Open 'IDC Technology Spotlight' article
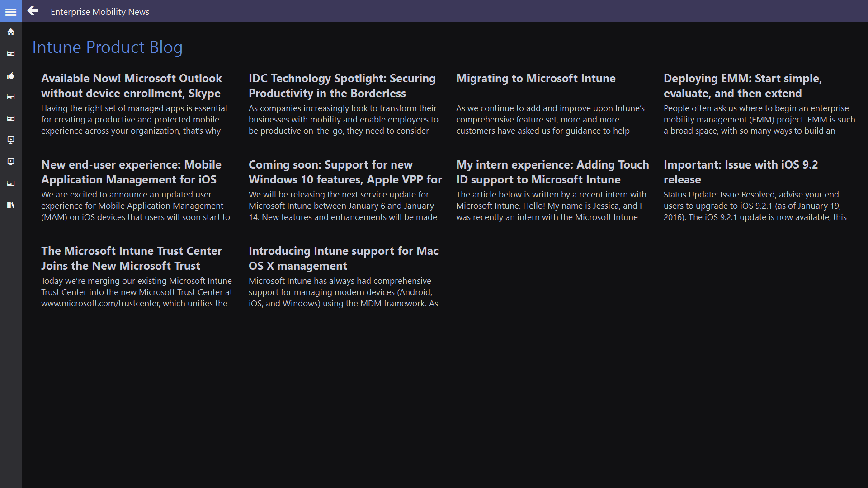Viewport: 868px width, 488px height. (x=342, y=85)
